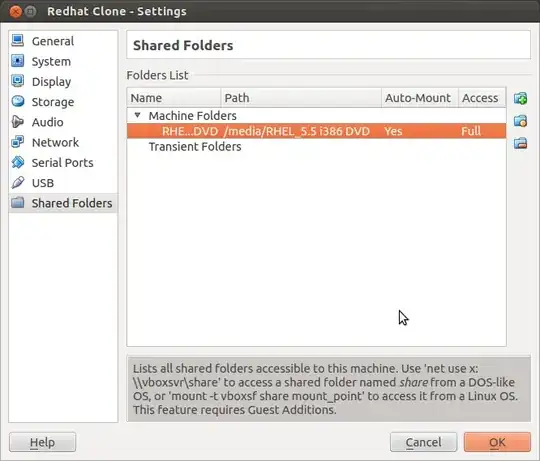This screenshot has width=540, height=461.
Task: Select the Shared Folders settings page
Action: (63, 203)
